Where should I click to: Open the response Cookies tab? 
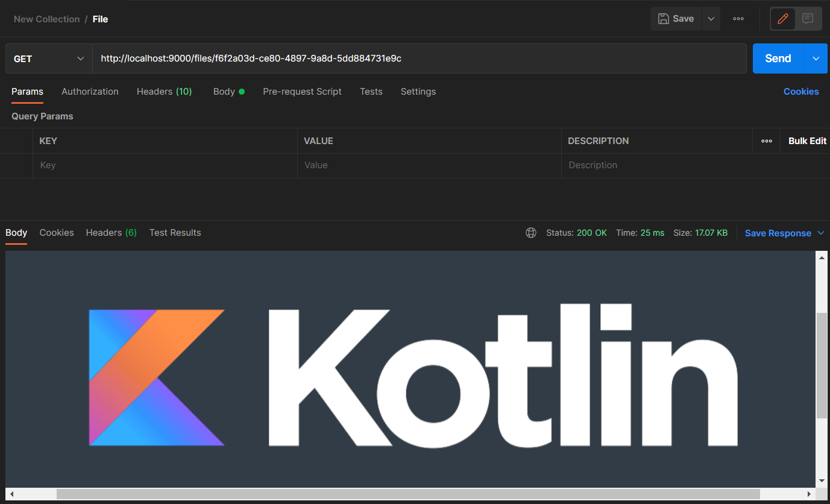[57, 233]
